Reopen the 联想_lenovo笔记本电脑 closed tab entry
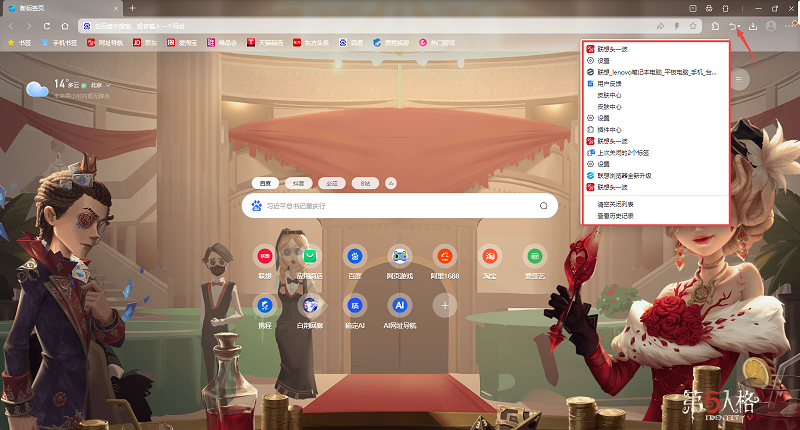This screenshot has height=430, width=800. point(656,72)
